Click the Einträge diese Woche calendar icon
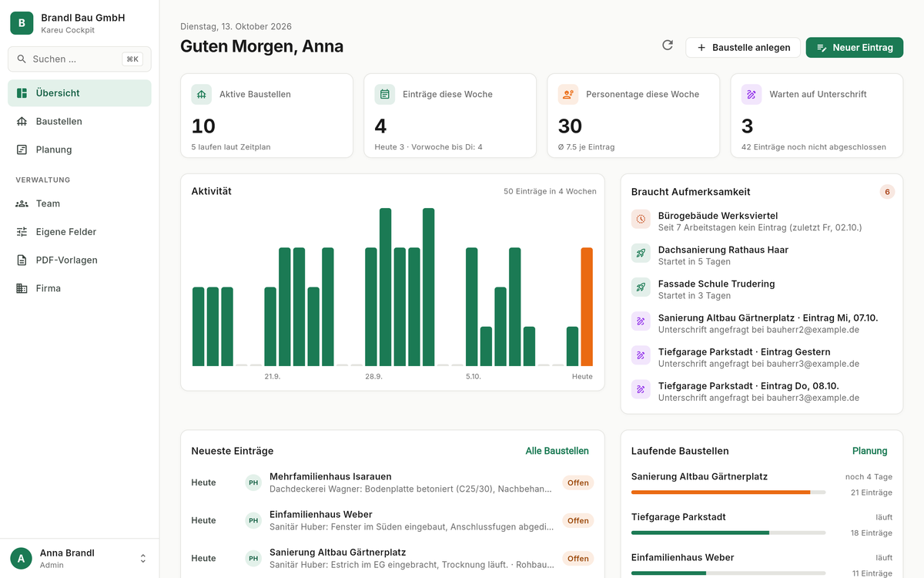 385,94
